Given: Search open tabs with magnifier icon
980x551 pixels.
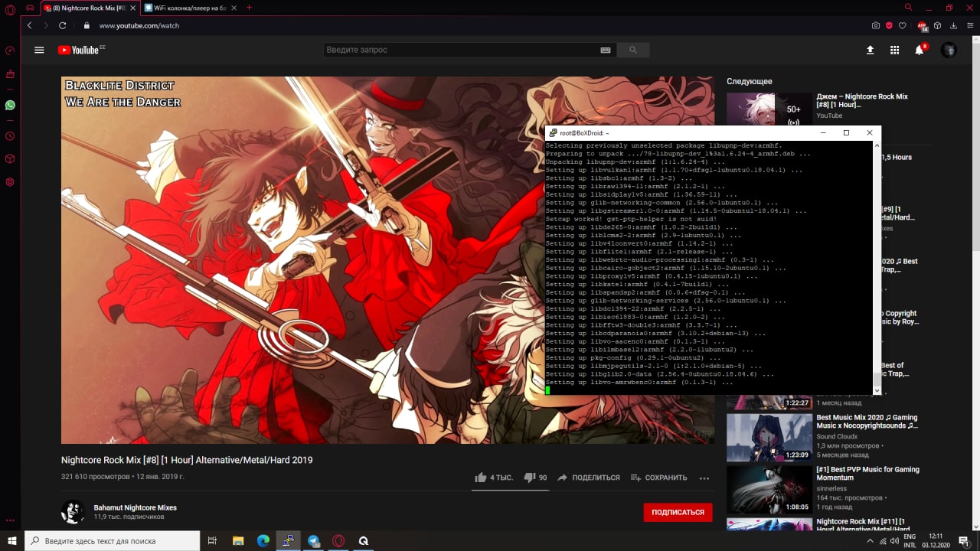Looking at the screenshot, I should pos(909,8).
